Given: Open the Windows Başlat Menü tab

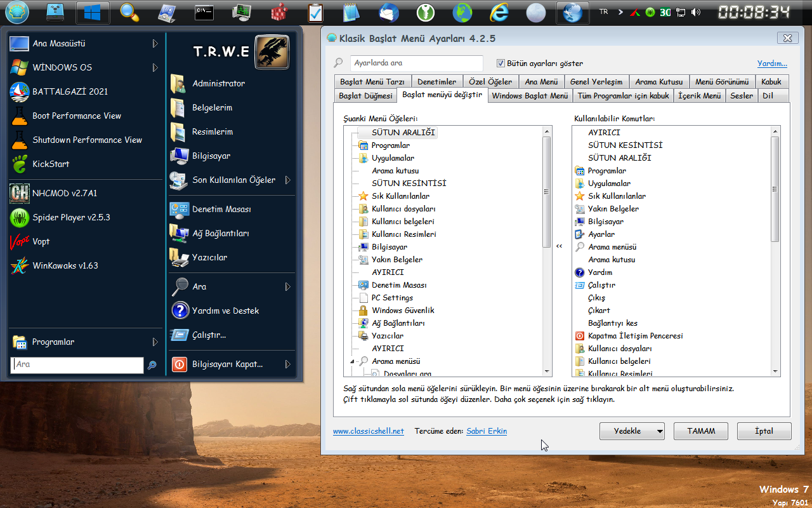Looking at the screenshot, I should pos(530,96).
